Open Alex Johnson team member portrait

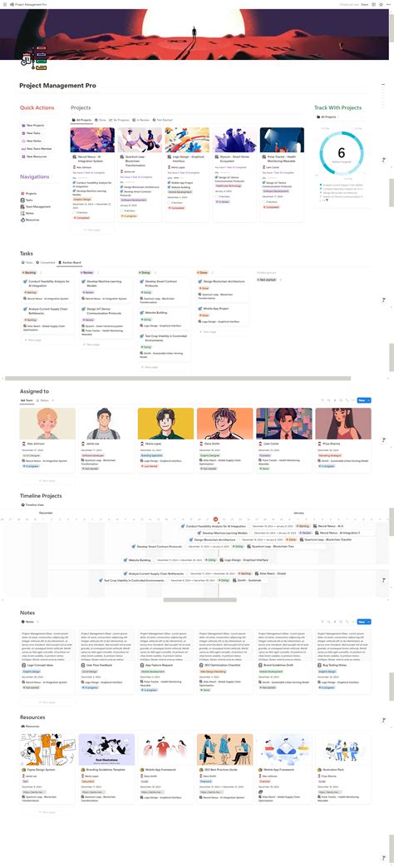[47, 424]
